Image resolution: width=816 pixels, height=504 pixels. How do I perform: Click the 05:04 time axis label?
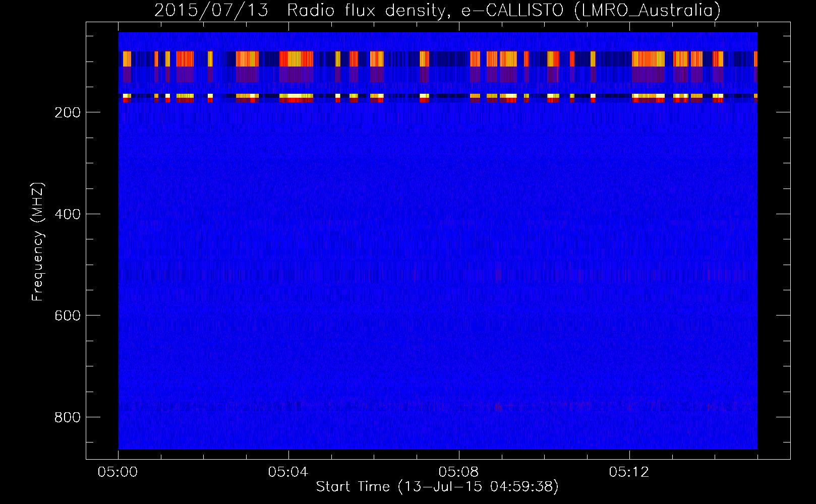(x=288, y=472)
